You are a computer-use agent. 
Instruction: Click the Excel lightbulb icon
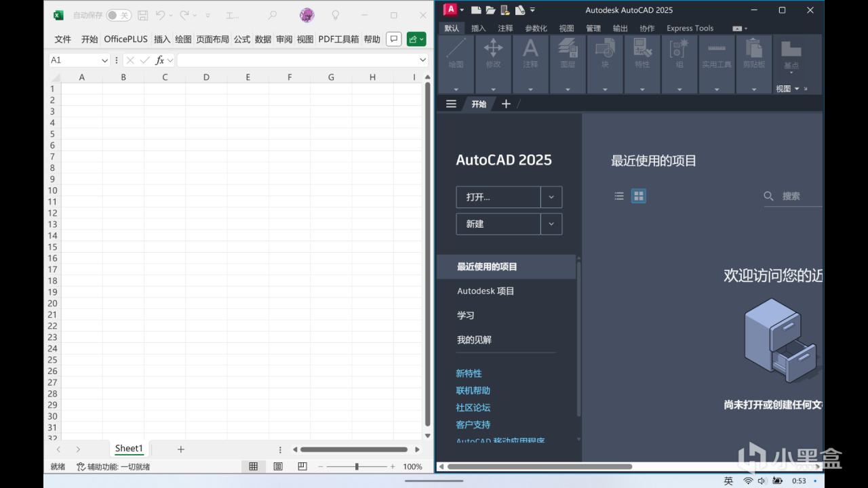coord(335,15)
